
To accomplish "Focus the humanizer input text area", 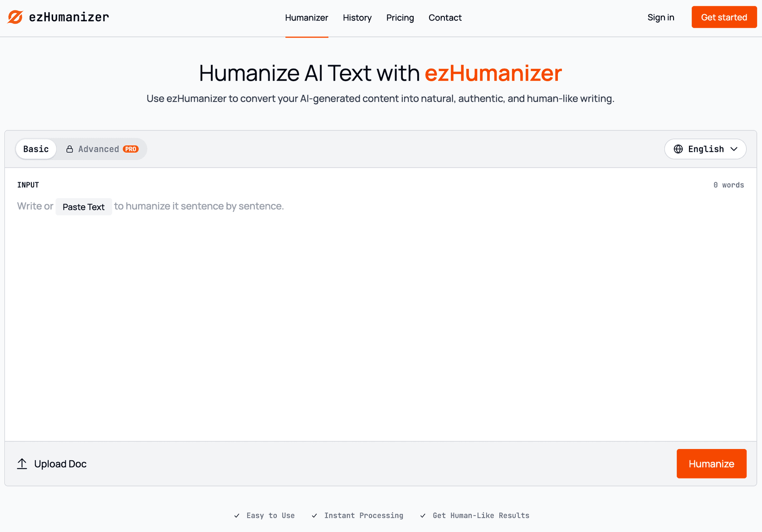I will (381, 317).
